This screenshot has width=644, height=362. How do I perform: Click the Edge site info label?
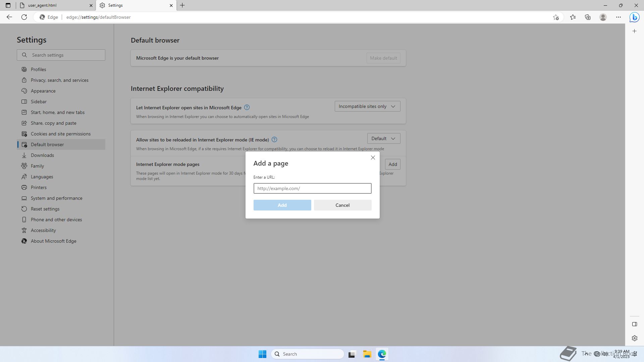[49, 17]
